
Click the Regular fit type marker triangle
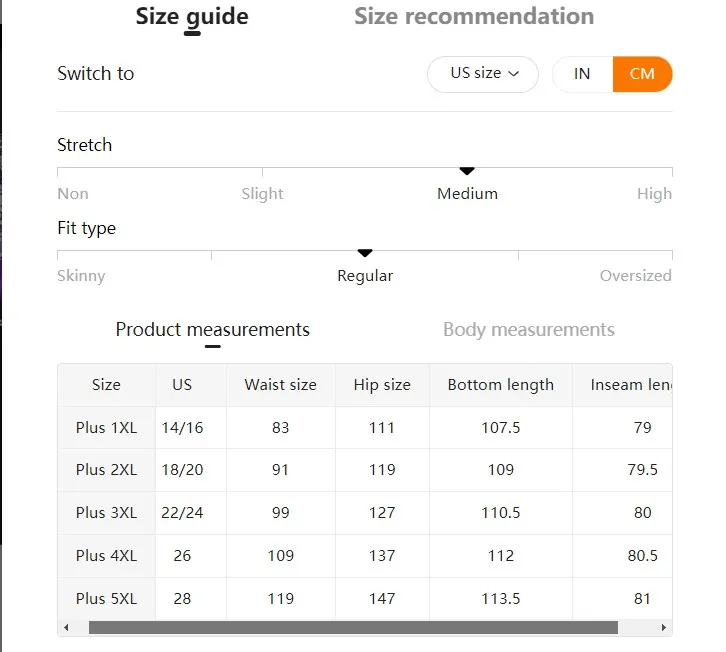tap(365, 253)
